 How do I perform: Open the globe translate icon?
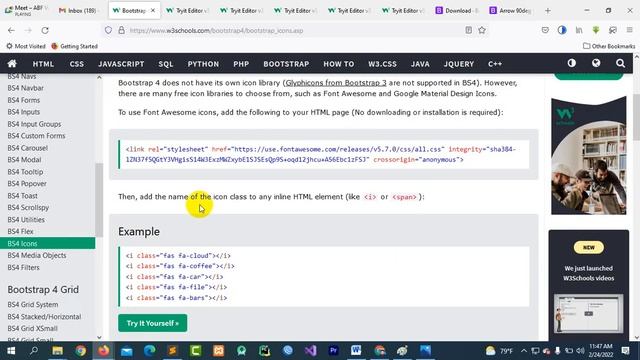tap(596, 63)
